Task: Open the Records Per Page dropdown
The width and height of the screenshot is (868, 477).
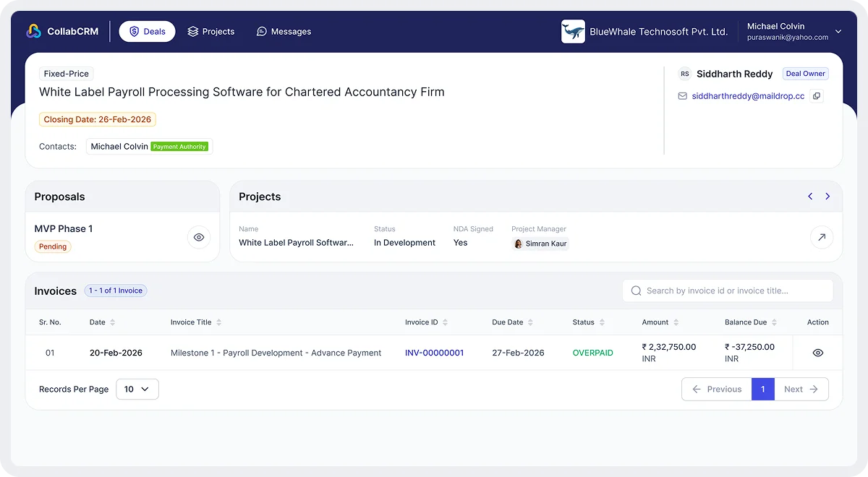Action: tap(137, 389)
